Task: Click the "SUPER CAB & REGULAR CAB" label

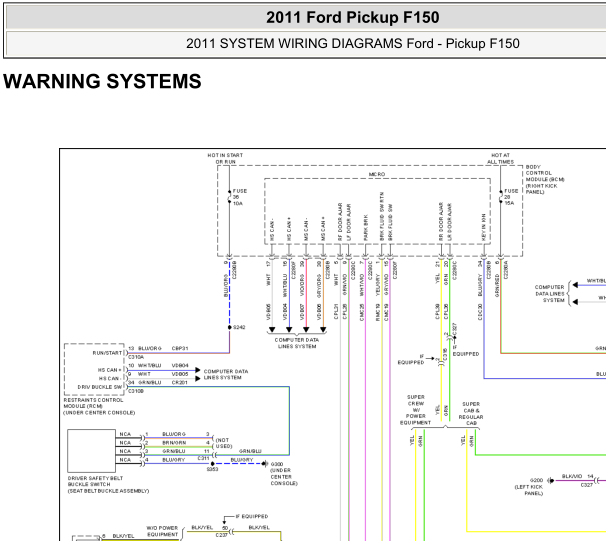Action: coord(471,413)
